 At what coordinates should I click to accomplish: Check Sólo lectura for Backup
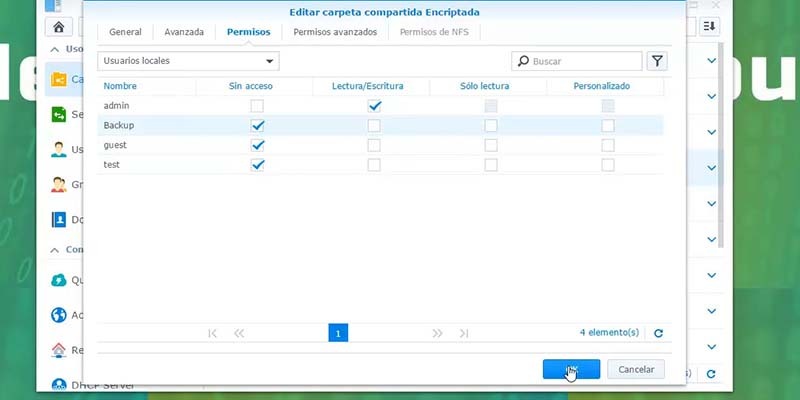tap(491, 126)
